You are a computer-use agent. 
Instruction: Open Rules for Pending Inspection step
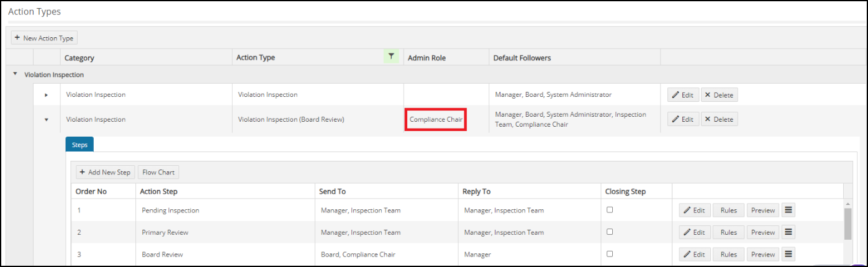pyautogui.click(x=728, y=210)
